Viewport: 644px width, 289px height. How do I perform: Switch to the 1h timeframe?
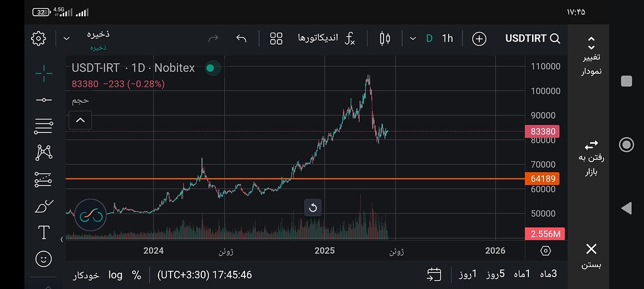pos(447,38)
